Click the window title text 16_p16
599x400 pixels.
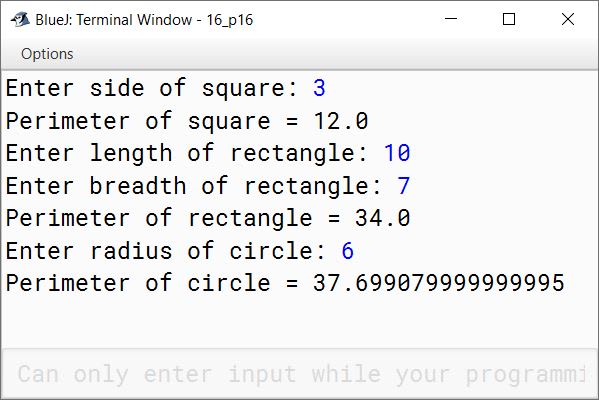pyautogui.click(x=230, y=20)
